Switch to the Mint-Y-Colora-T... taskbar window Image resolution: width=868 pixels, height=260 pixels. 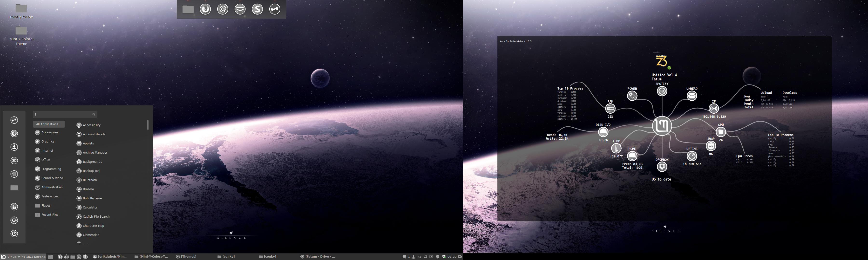[151, 257]
